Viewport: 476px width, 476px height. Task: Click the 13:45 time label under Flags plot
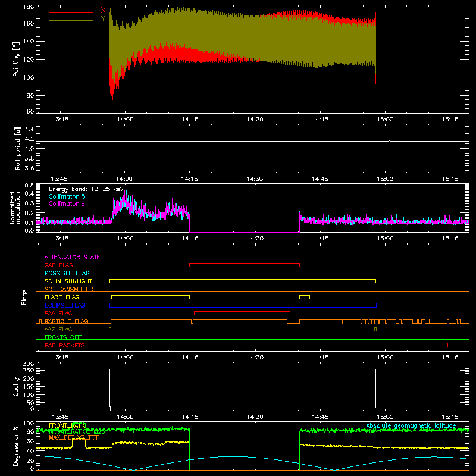60,358
